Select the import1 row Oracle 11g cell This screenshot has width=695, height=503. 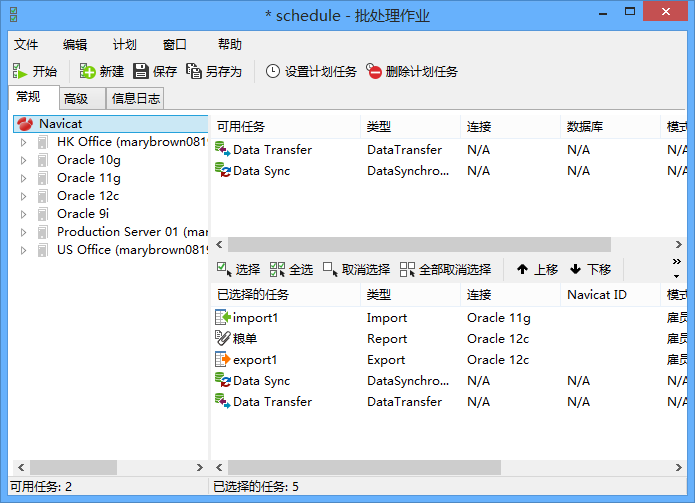pyautogui.click(x=499, y=317)
